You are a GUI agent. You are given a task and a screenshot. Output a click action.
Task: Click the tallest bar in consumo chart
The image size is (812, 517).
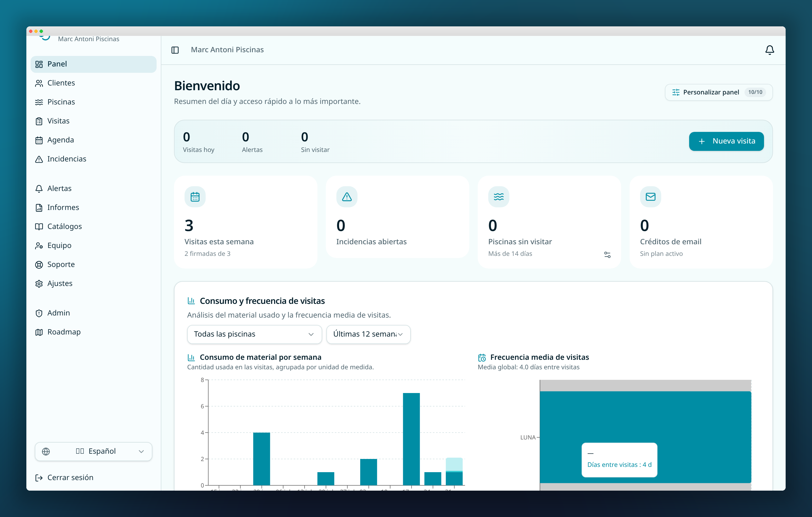click(411, 439)
